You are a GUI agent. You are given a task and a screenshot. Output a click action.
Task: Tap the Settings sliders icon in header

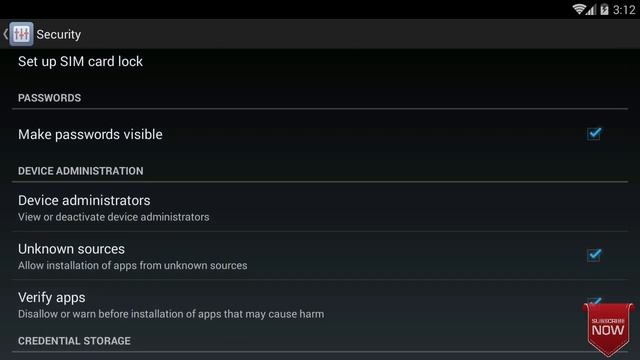point(21,34)
